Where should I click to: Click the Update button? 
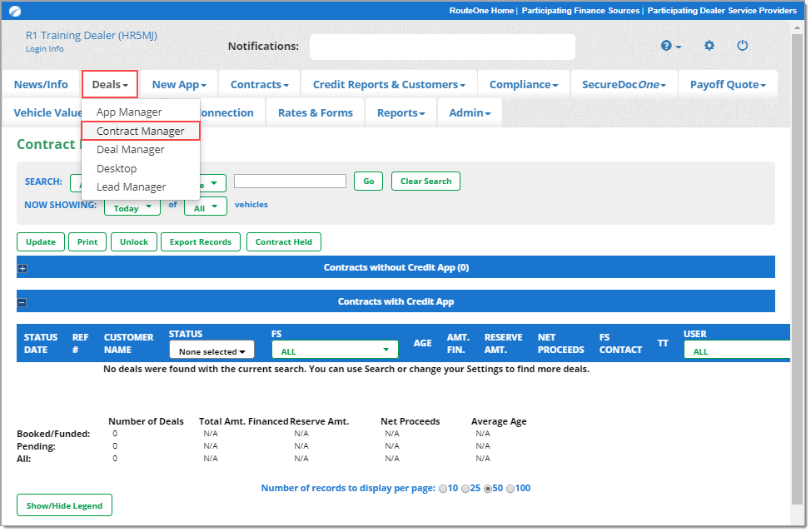tap(41, 242)
